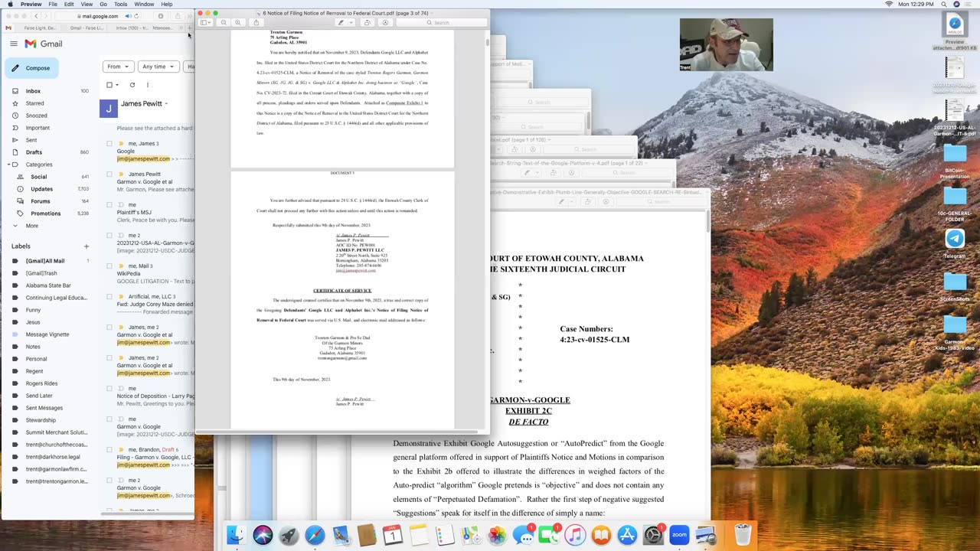Viewport: 980px width, 551px height.
Task: Show the Markup toolbar in Preview
Action: (x=385, y=23)
